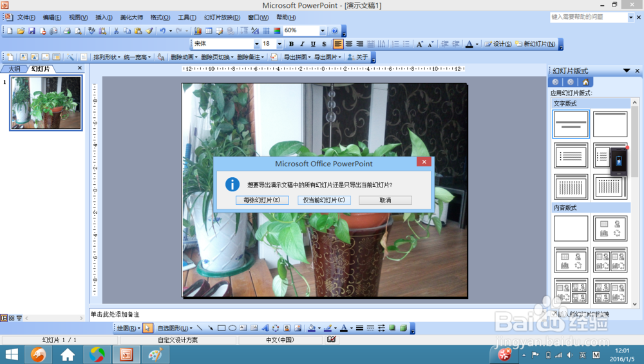Apply the 3-D style icon
Screen dimensions: 644x364
403,328
